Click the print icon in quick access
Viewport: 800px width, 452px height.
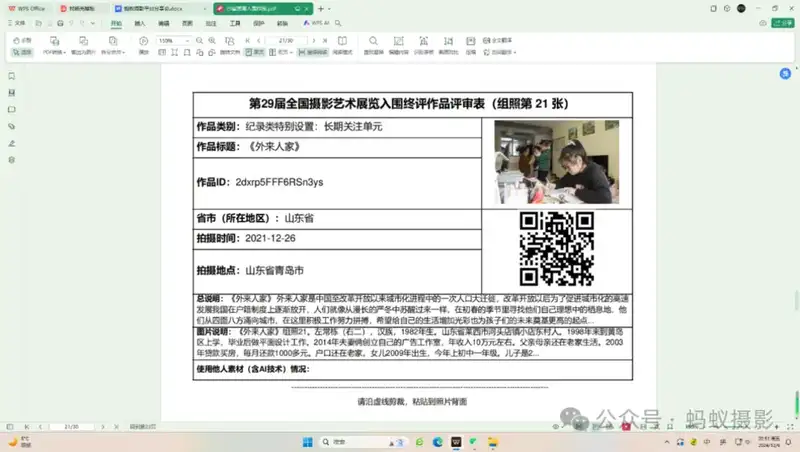(x=60, y=23)
